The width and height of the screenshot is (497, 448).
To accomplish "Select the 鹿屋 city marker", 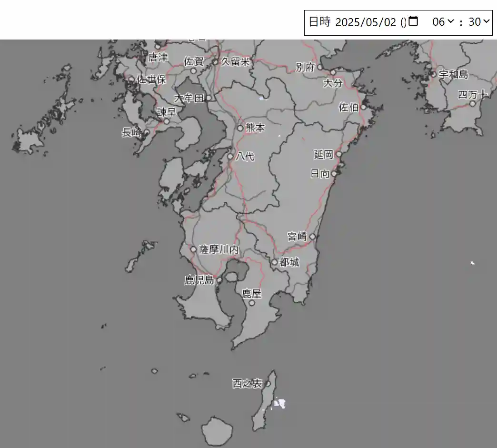I will click(x=252, y=302).
